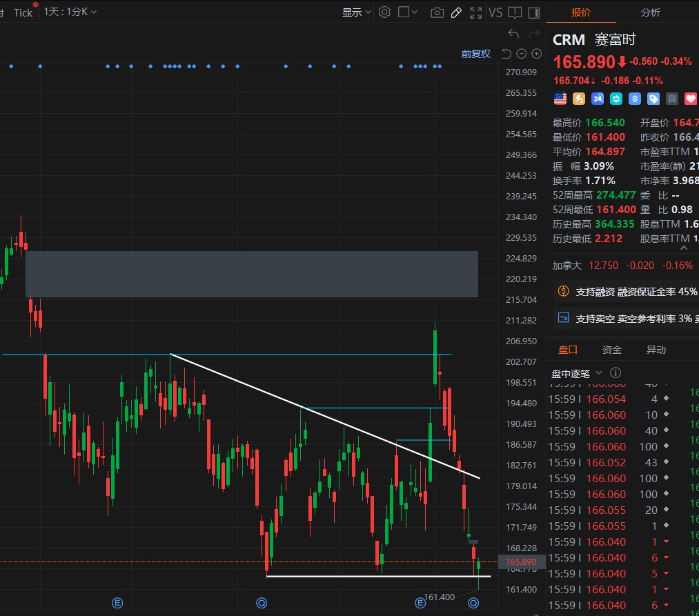Click the 平均价 164.897 value
This screenshot has height=616, width=699.
click(x=605, y=152)
